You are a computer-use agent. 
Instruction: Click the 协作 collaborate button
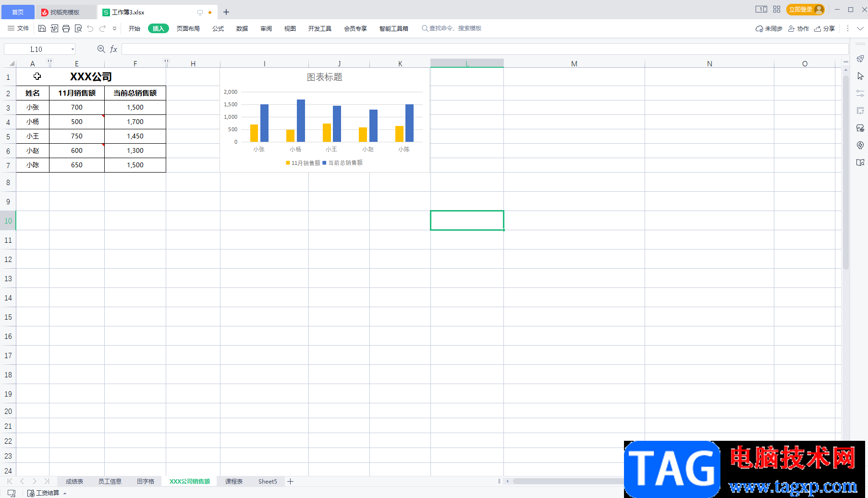click(799, 28)
